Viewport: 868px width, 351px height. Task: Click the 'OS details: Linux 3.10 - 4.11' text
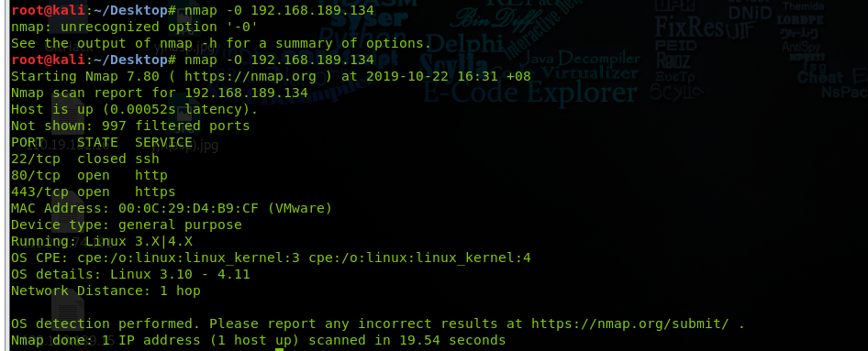130,274
